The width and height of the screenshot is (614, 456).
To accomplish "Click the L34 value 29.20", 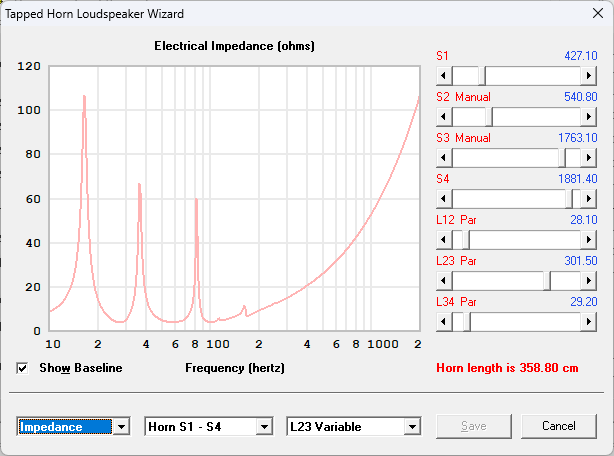I will tap(584, 302).
